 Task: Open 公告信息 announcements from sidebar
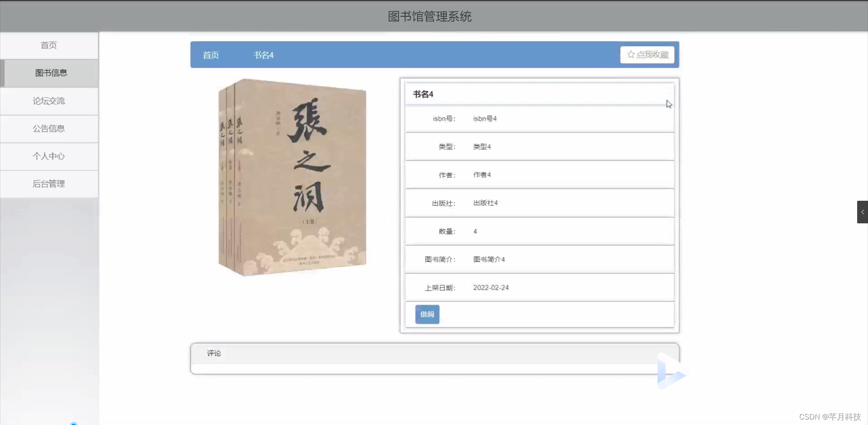49,128
